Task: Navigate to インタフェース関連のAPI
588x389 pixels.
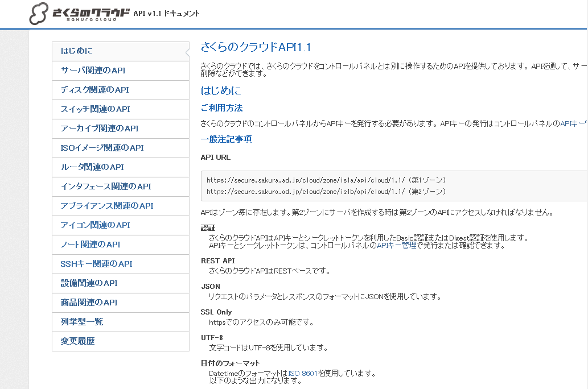Action: (x=105, y=187)
